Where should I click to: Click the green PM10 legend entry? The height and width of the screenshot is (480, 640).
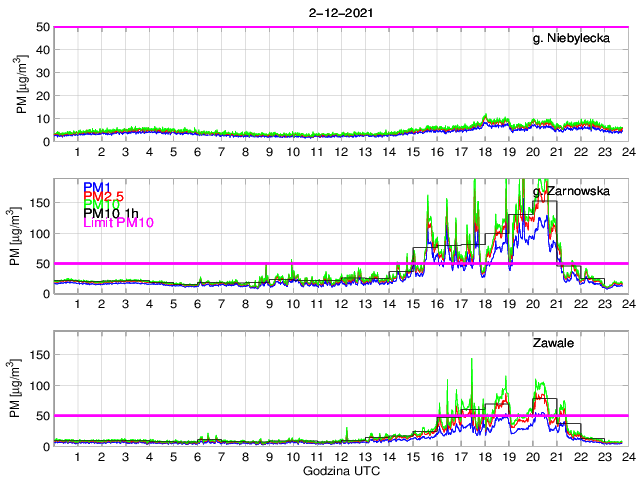100,211
